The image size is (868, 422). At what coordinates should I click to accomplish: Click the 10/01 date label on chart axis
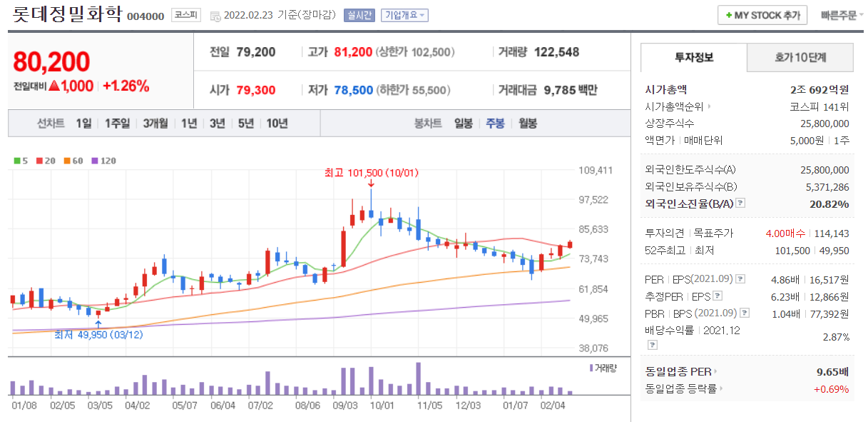382,405
